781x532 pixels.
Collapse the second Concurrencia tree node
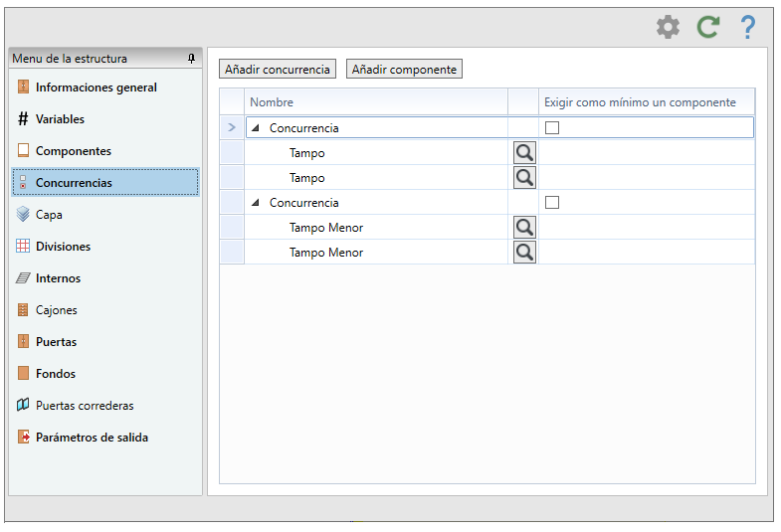click(x=256, y=203)
